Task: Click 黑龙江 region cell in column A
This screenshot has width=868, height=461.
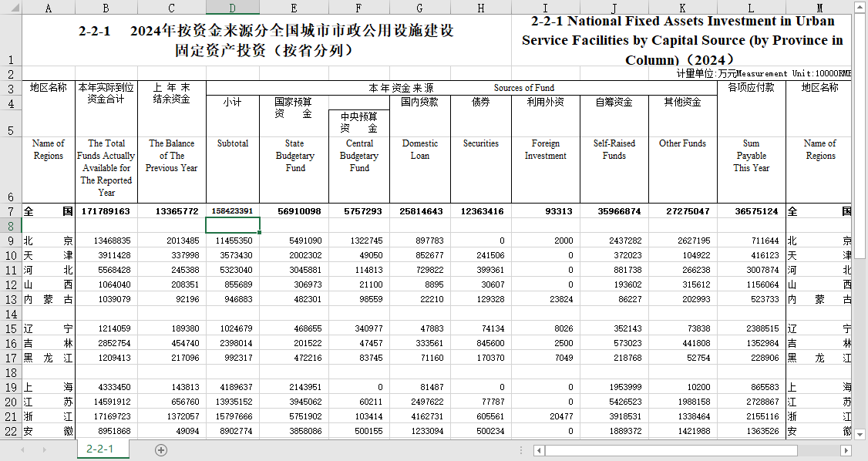Action: (x=48, y=358)
